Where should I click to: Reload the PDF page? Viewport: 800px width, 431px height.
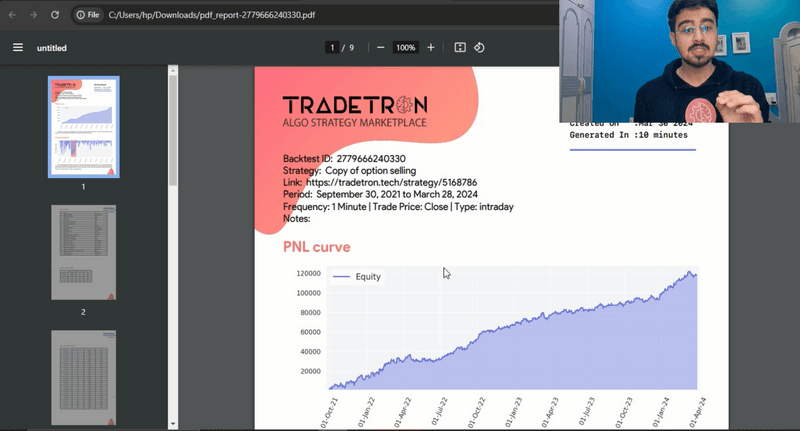[x=54, y=15]
